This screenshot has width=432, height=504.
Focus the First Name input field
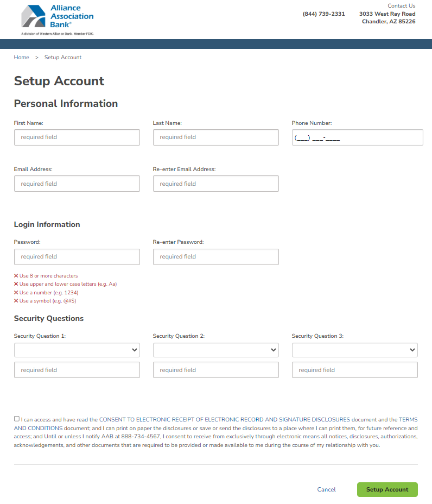pos(77,137)
